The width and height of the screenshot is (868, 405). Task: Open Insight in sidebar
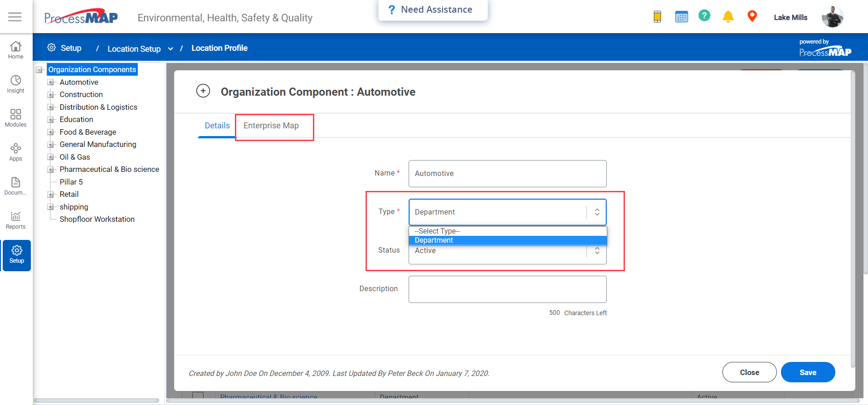pyautogui.click(x=16, y=84)
